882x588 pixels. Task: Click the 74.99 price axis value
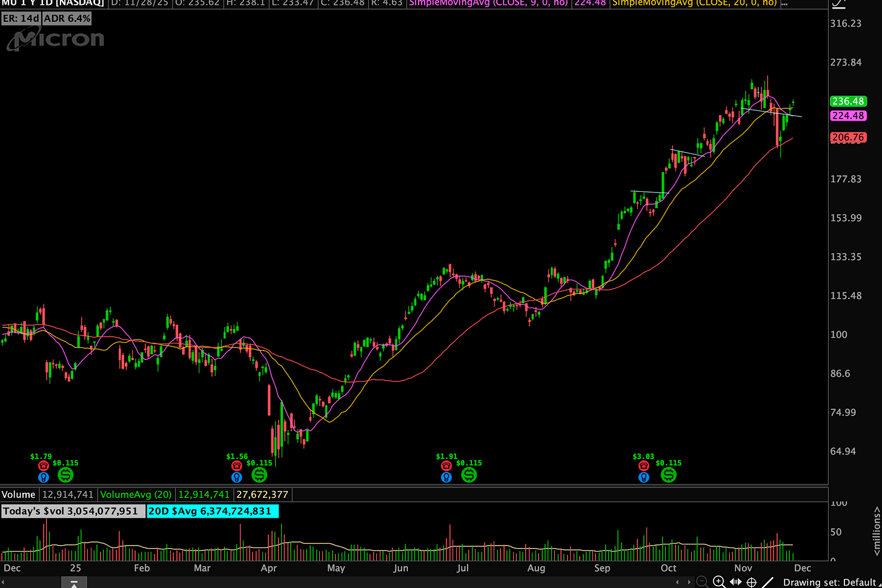point(844,412)
